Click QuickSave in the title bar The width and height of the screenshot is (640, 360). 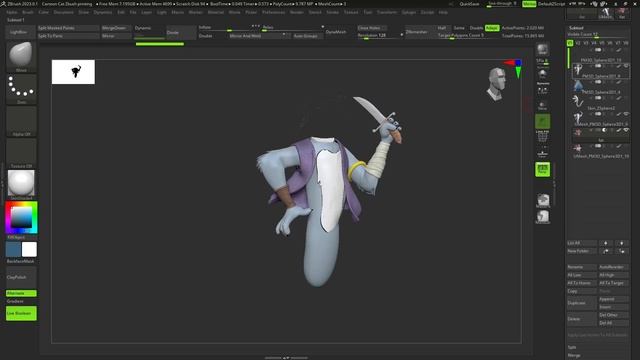tap(469, 4)
